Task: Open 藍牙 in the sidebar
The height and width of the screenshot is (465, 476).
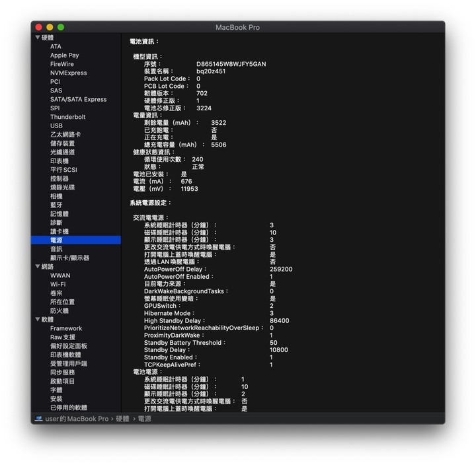Action: (x=56, y=205)
